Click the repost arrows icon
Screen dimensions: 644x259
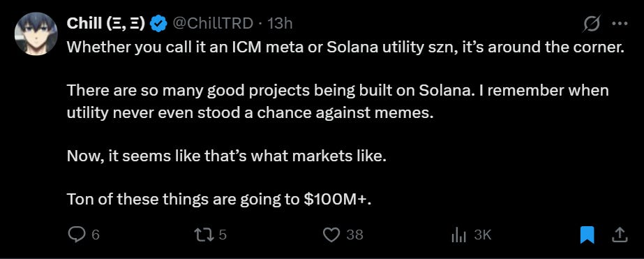pos(204,235)
